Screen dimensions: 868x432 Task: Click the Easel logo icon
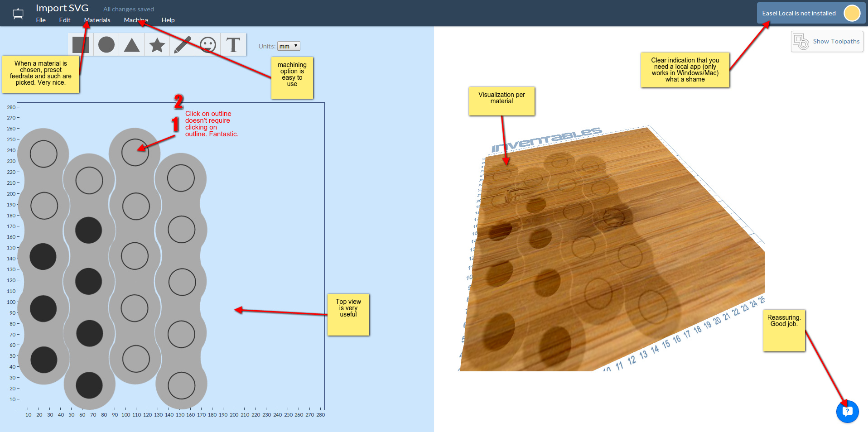click(x=18, y=14)
